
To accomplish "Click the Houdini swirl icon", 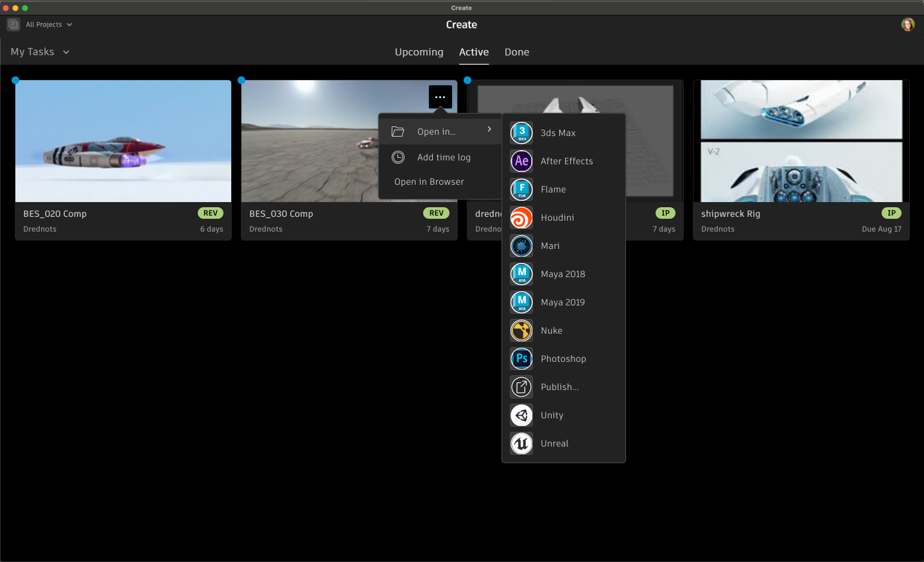I will click(x=521, y=217).
